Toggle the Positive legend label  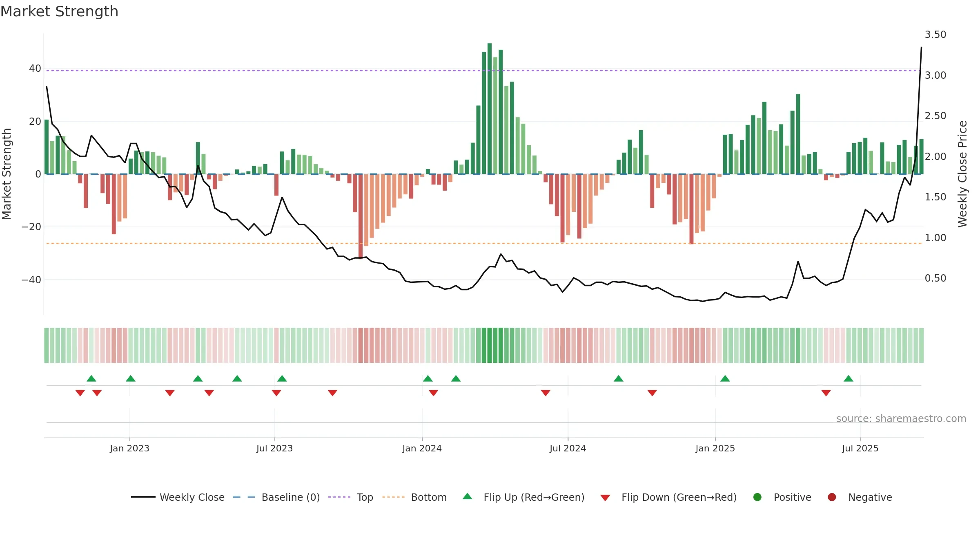pyautogui.click(x=793, y=497)
